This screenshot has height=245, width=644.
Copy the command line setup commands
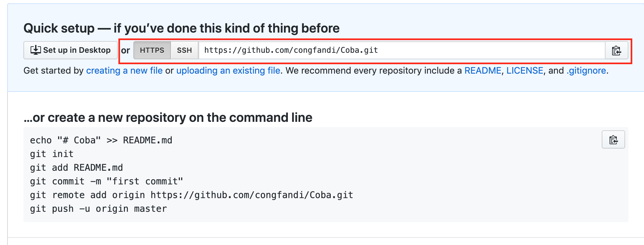tap(613, 140)
